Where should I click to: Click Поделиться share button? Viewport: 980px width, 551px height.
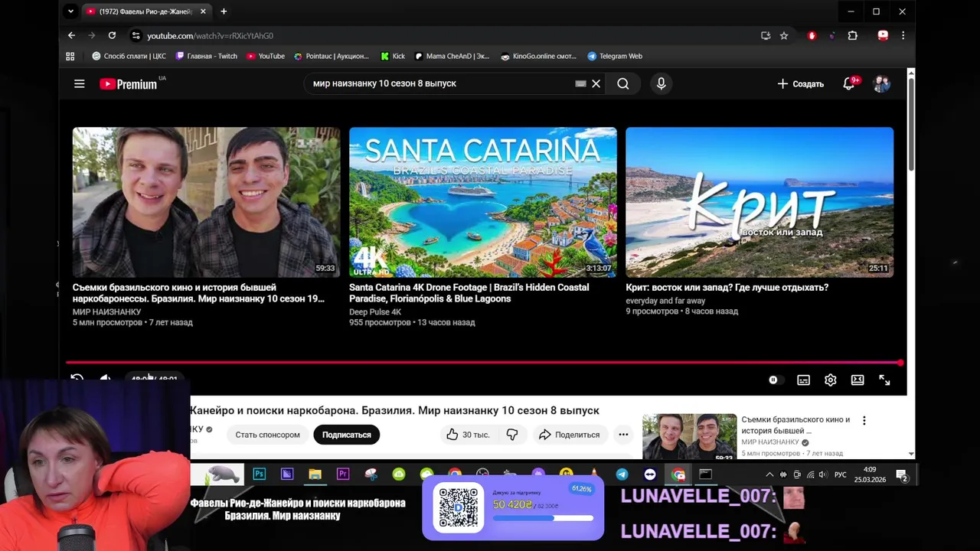click(569, 435)
